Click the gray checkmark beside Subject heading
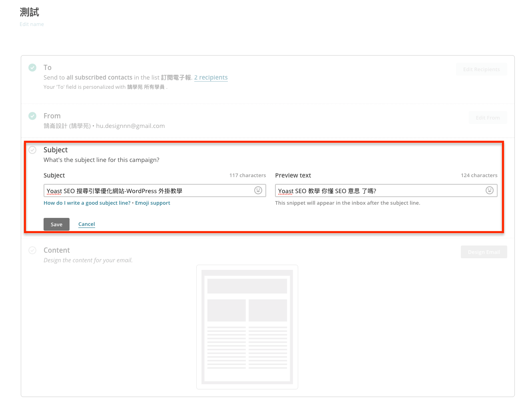Viewport: 532px width, 405px height. pyautogui.click(x=32, y=150)
